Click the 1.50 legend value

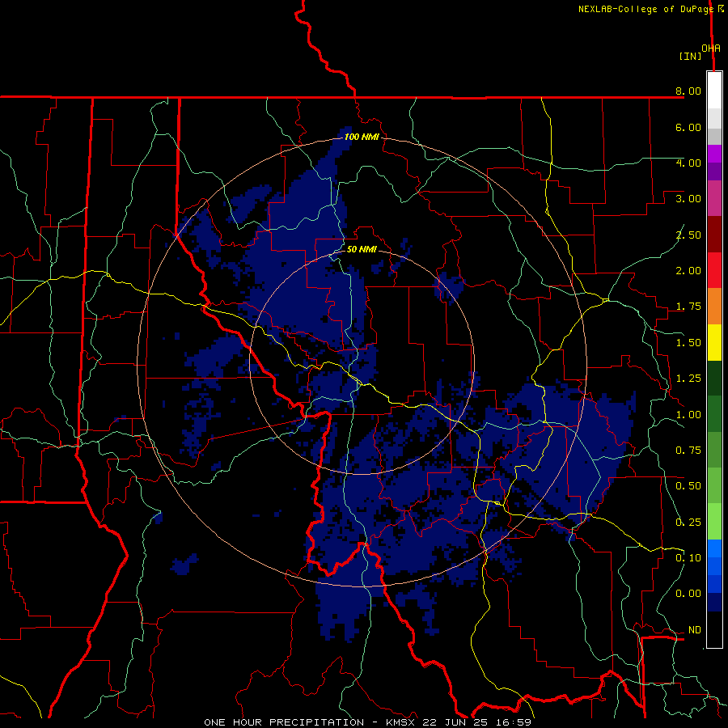pyautogui.click(x=688, y=343)
